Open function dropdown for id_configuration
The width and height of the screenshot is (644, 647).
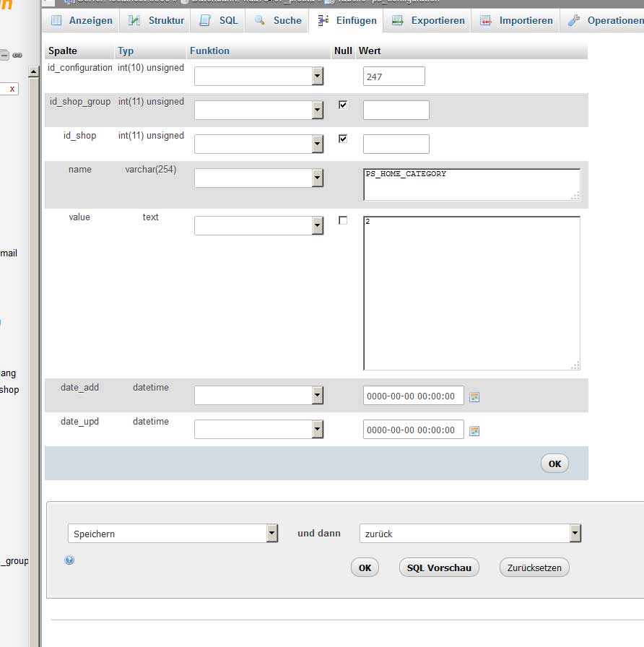[x=258, y=77]
